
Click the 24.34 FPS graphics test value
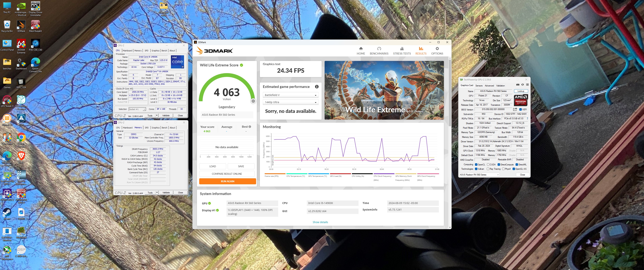291,71
